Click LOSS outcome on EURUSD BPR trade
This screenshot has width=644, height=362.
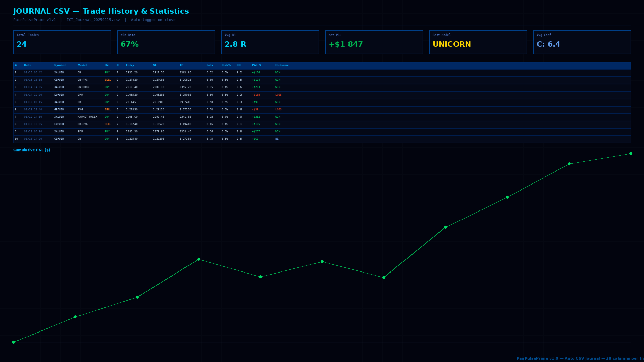278,95
